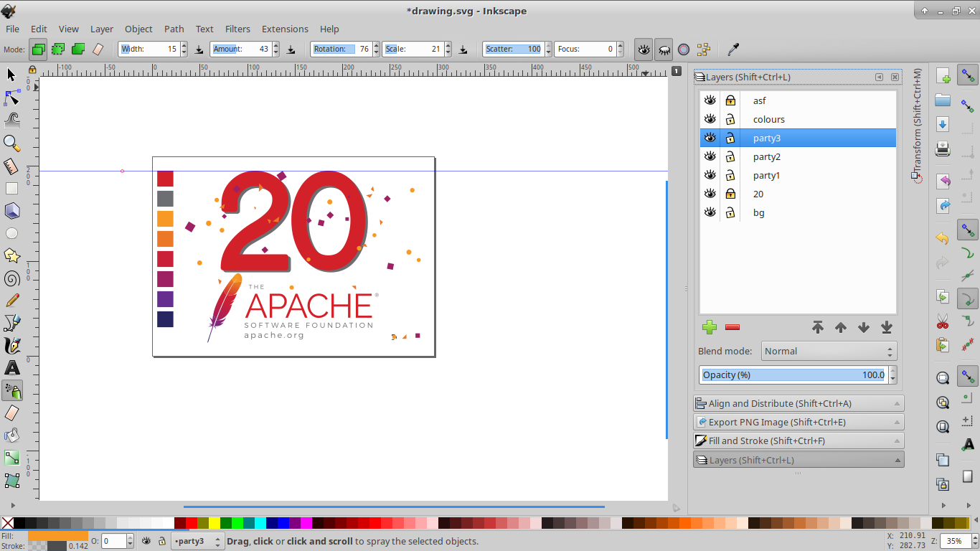Viewport: 980px width, 551px height.
Task: Expand Export PNG Image panel
Action: coord(798,423)
